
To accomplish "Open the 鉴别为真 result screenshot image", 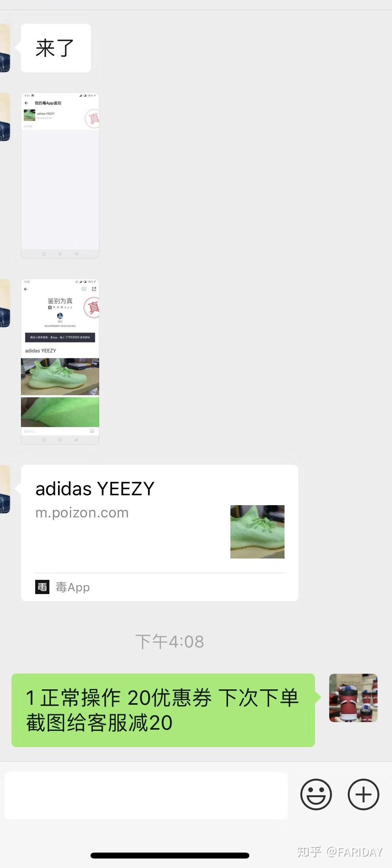I will tap(60, 361).
